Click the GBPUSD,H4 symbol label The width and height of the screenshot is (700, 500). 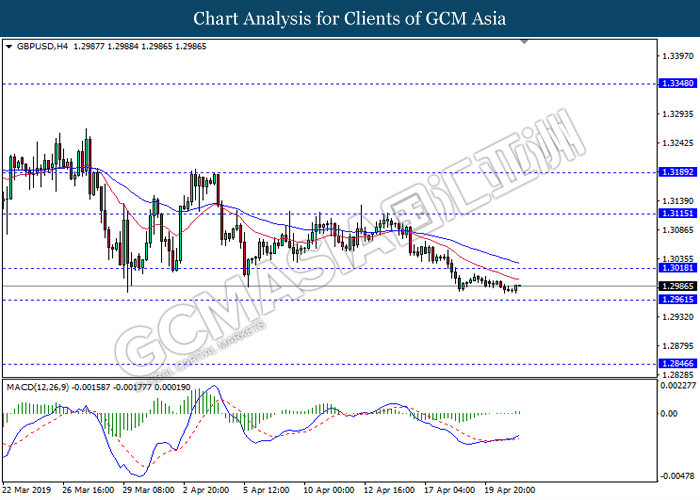pyautogui.click(x=42, y=46)
